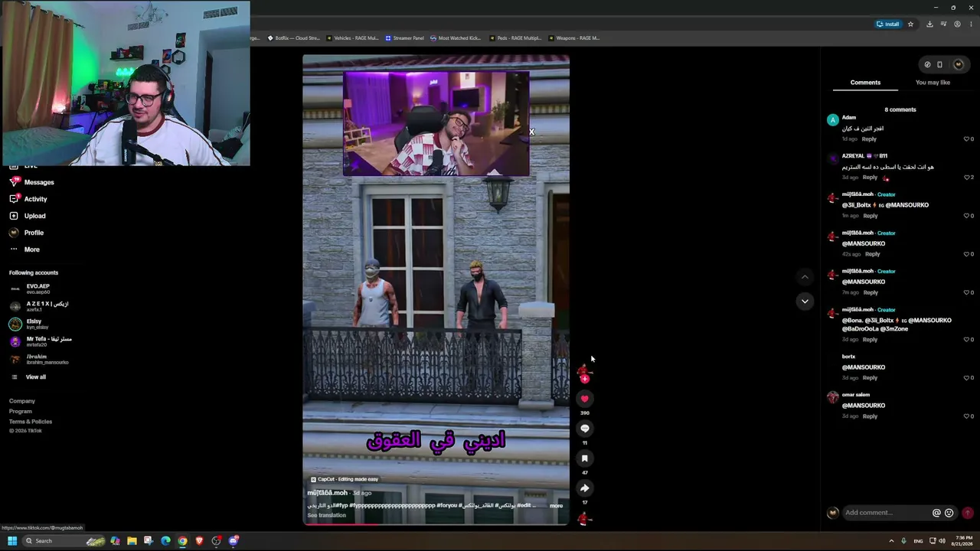Open the More menu in the sidebar
This screenshot has height=551, width=980.
(x=24, y=249)
